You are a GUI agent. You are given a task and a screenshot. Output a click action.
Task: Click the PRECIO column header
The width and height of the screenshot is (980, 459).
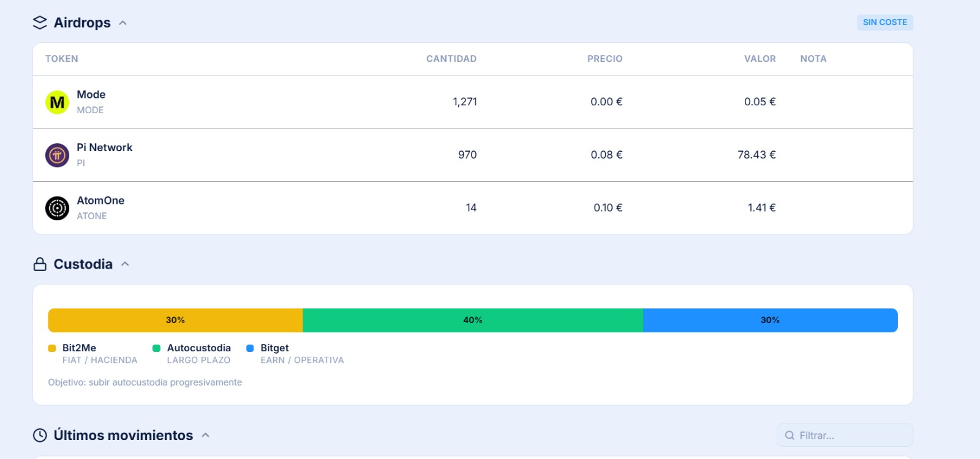605,59
